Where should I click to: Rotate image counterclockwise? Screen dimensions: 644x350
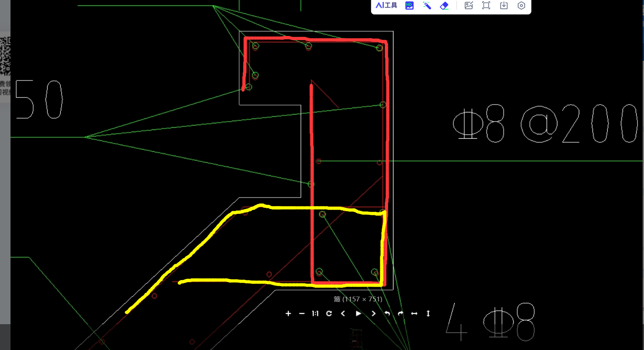point(387,313)
